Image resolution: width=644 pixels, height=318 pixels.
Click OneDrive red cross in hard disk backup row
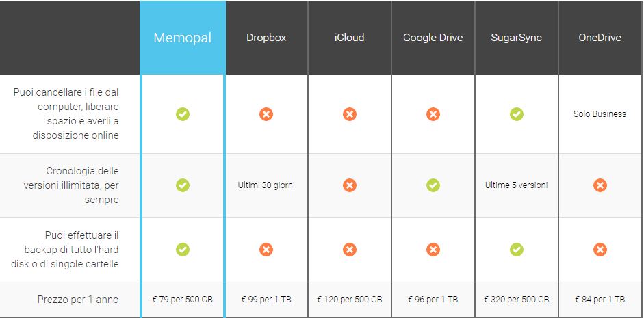tap(600, 250)
